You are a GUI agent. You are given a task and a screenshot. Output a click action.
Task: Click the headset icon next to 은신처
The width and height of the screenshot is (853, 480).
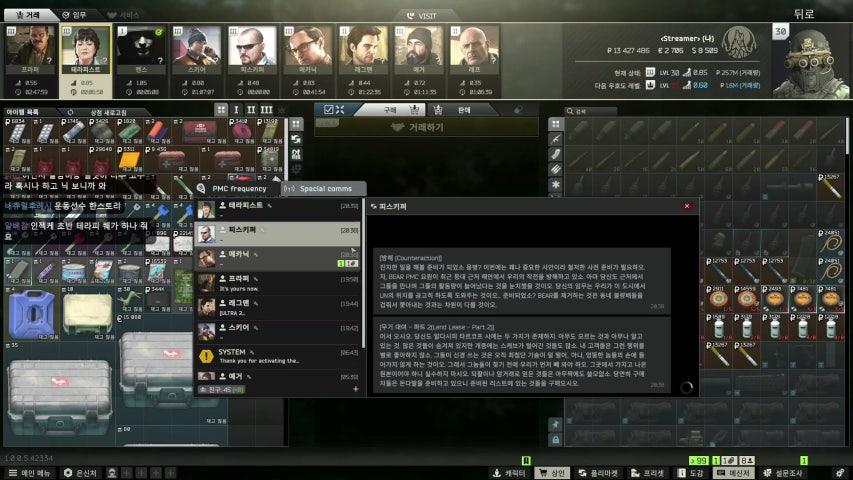click(x=112, y=473)
